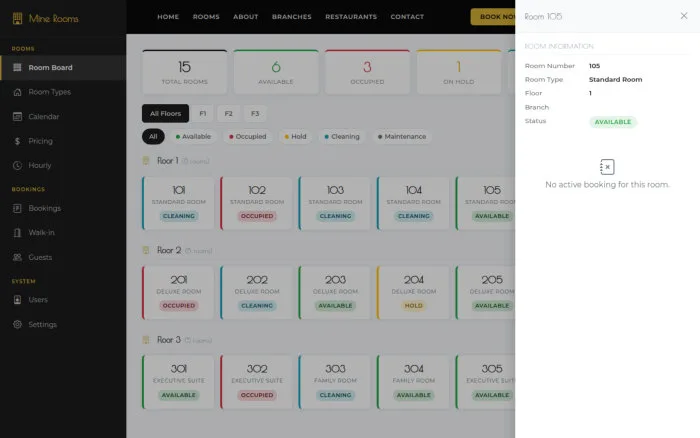Screen dimensions: 700x438
Task: Select the All status filter
Action: [153, 137]
